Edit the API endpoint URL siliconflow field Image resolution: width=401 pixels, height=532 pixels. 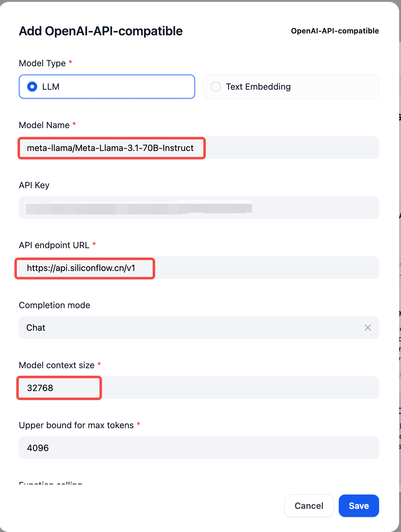(199, 268)
